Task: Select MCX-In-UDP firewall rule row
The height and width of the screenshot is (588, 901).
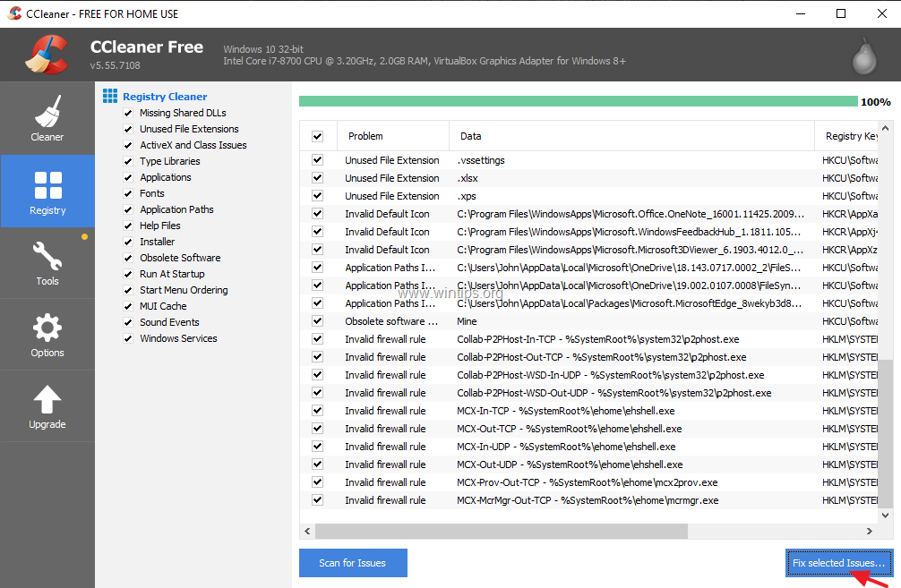Action: click(x=589, y=447)
